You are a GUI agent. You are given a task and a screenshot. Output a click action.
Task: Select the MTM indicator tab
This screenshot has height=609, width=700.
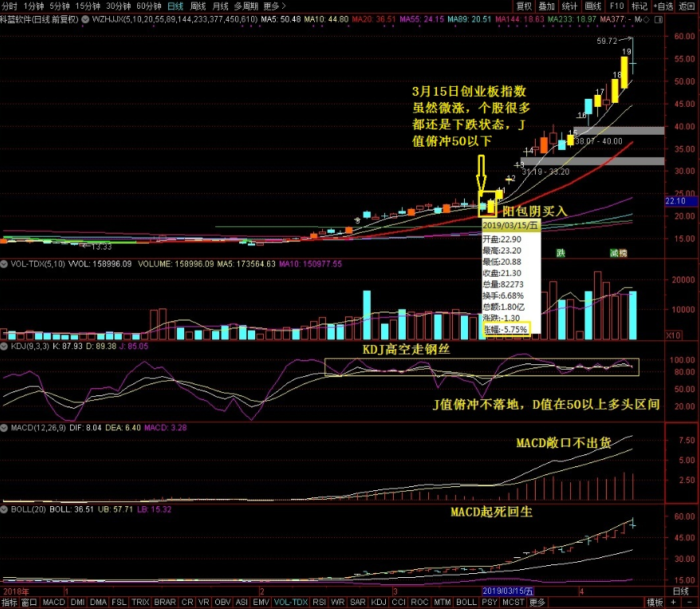[442, 603]
